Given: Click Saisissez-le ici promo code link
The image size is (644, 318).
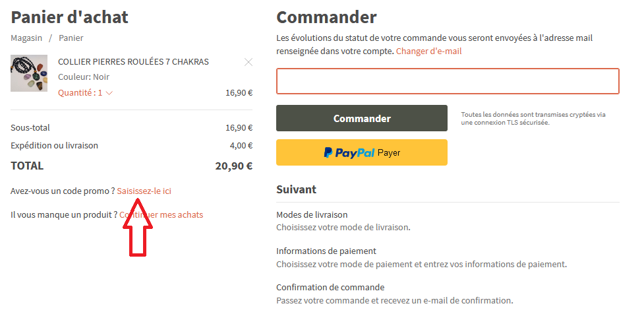Looking at the screenshot, I should pos(144,191).
